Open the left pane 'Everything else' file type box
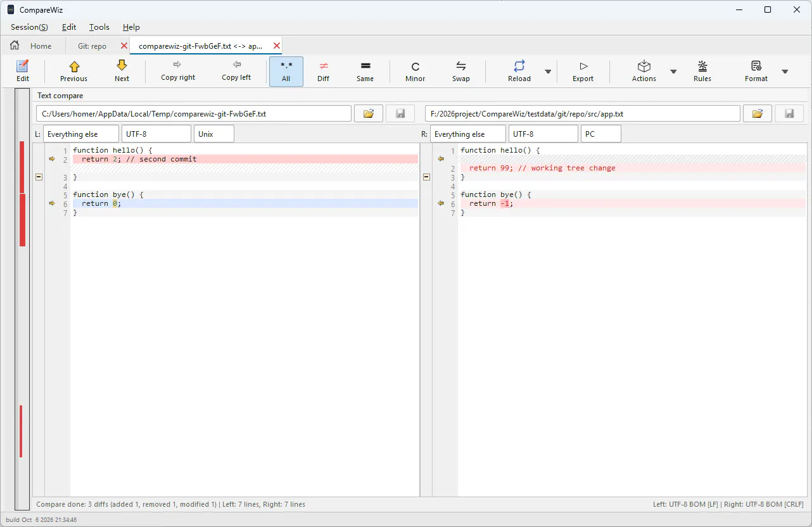812x527 pixels. (81, 134)
